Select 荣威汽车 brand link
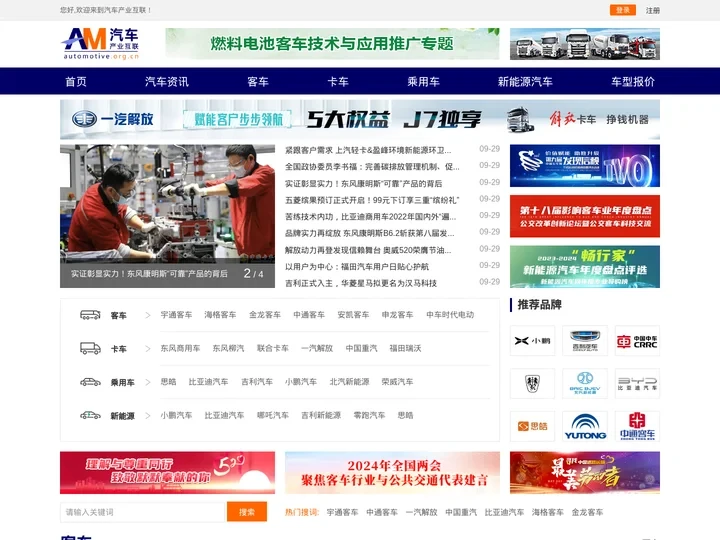This screenshot has width=720, height=540. [x=397, y=382]
